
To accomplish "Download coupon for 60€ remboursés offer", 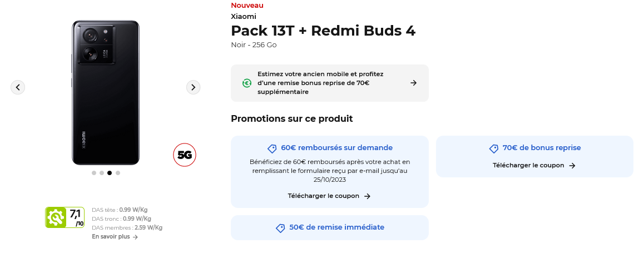I will 329,196.
